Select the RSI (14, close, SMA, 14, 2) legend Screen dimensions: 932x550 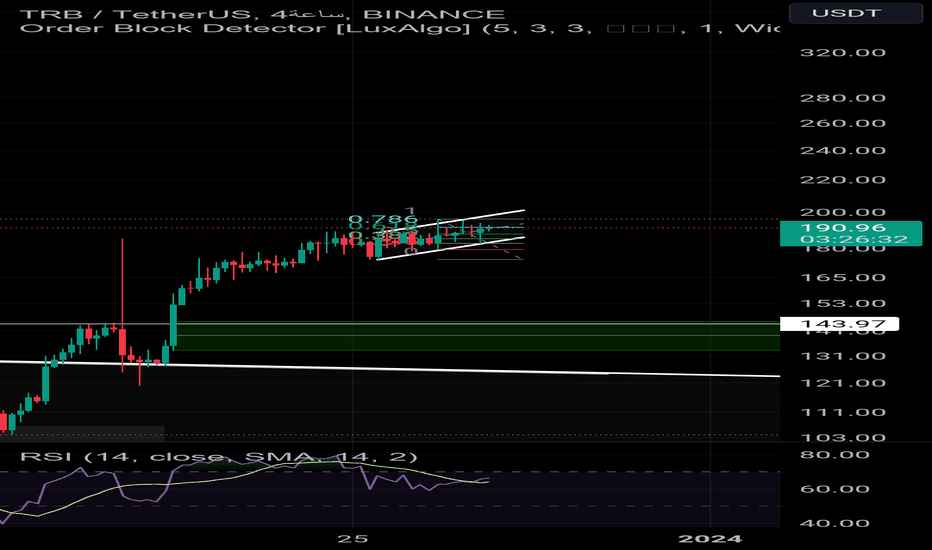[219, 457]
